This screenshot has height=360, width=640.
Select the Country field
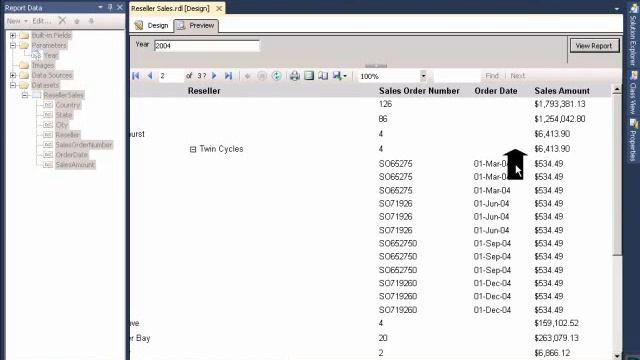point(68,105)
